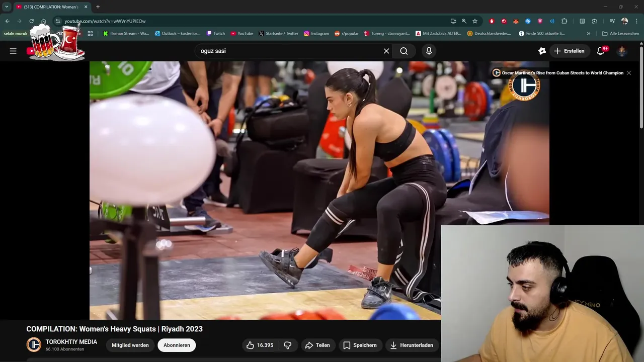This screenshot has height=362, width=644.
Task: Click the video player to pause
Action: coord(319,190)
